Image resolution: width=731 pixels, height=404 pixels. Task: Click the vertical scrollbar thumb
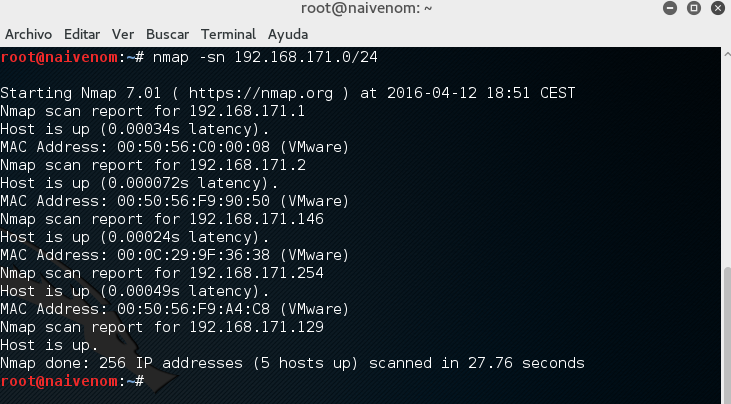click(x=727, y=335)
